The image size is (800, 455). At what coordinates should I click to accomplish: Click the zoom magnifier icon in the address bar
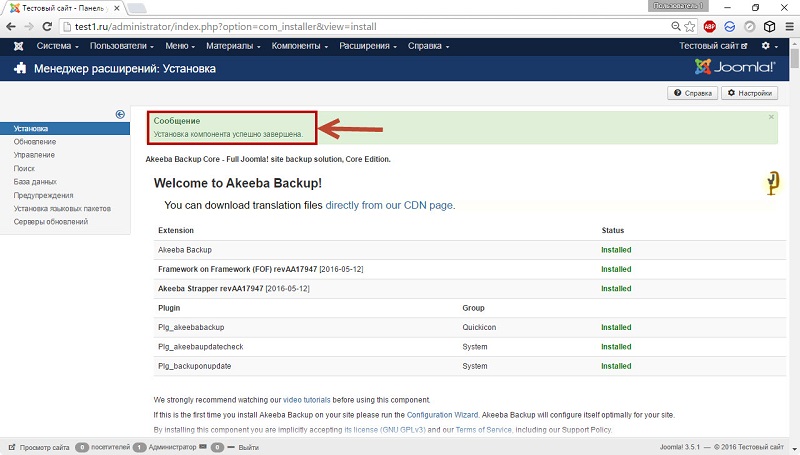coord(676,27)
